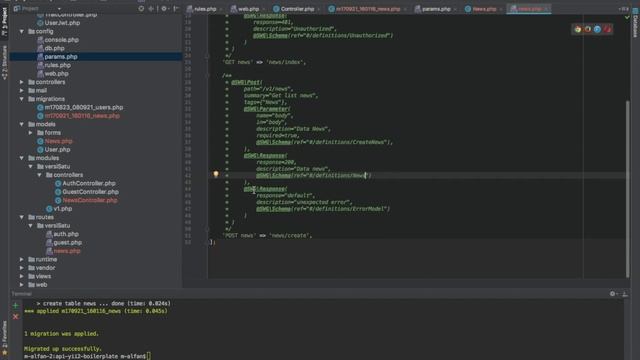This screenshot has height=360, width=640.
Task: Open in Opera browser icon
Action: 607,29
